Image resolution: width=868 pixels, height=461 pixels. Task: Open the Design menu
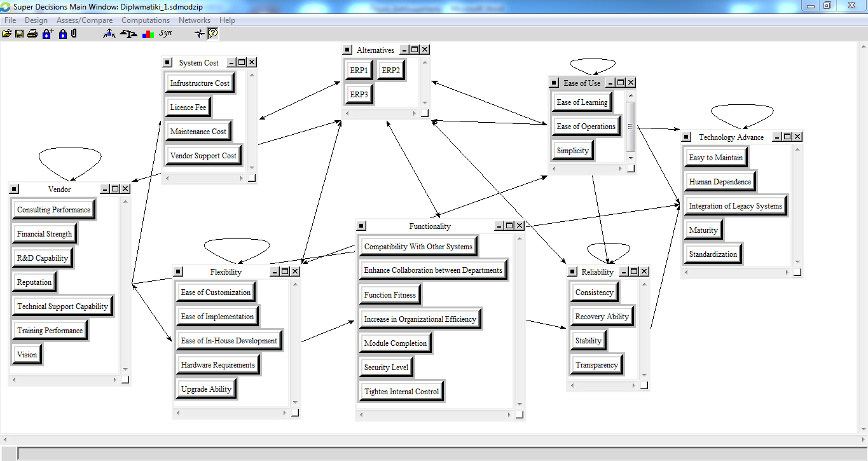[x=36, y=20]
